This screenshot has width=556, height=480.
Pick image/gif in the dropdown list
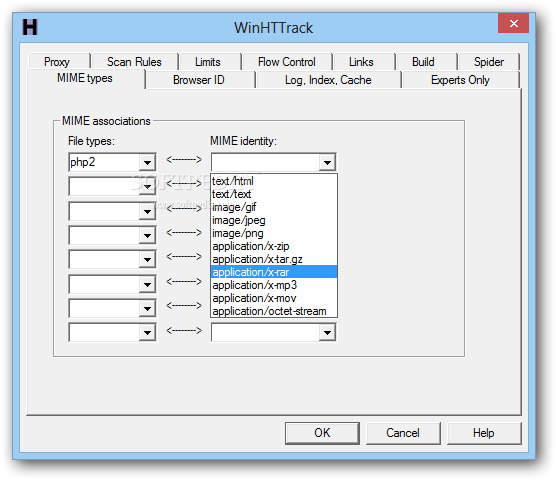(274, 207)
